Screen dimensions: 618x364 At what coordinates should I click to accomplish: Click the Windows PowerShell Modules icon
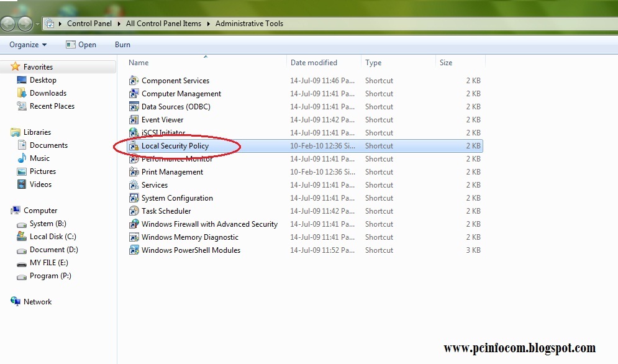coord(134,250)
